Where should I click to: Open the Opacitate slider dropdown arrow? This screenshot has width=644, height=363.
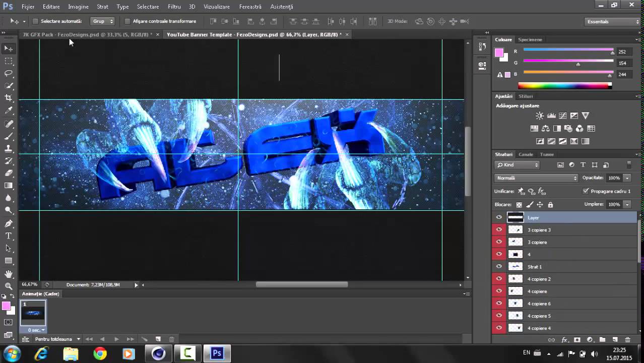point(627,178)
